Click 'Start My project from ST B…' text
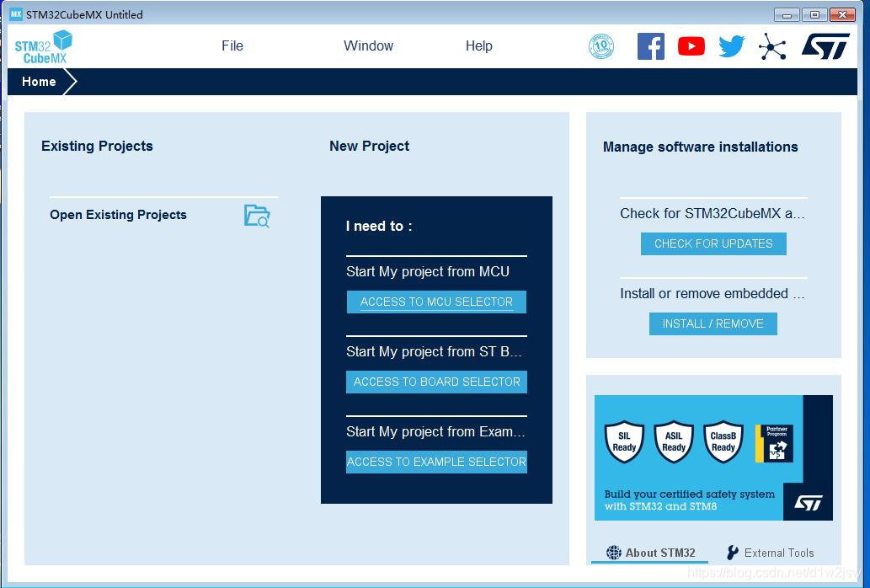The width and height of the screenshot is (870, 588). [x=434, y=351]
